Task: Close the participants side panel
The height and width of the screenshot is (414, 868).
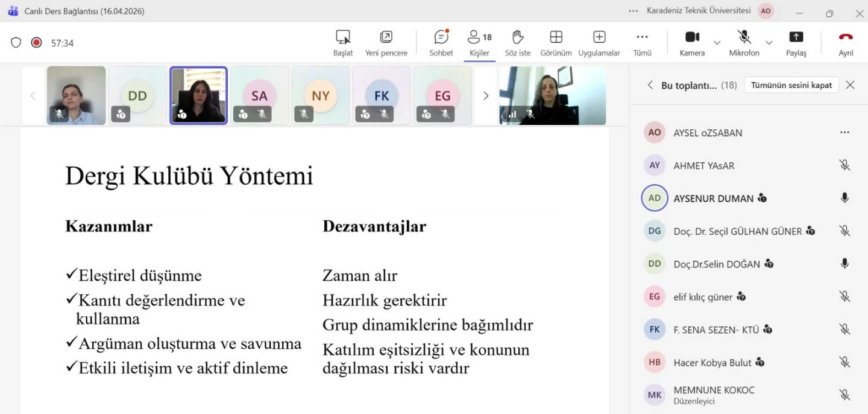Action: pyautogui.click(x=850, y=85)
